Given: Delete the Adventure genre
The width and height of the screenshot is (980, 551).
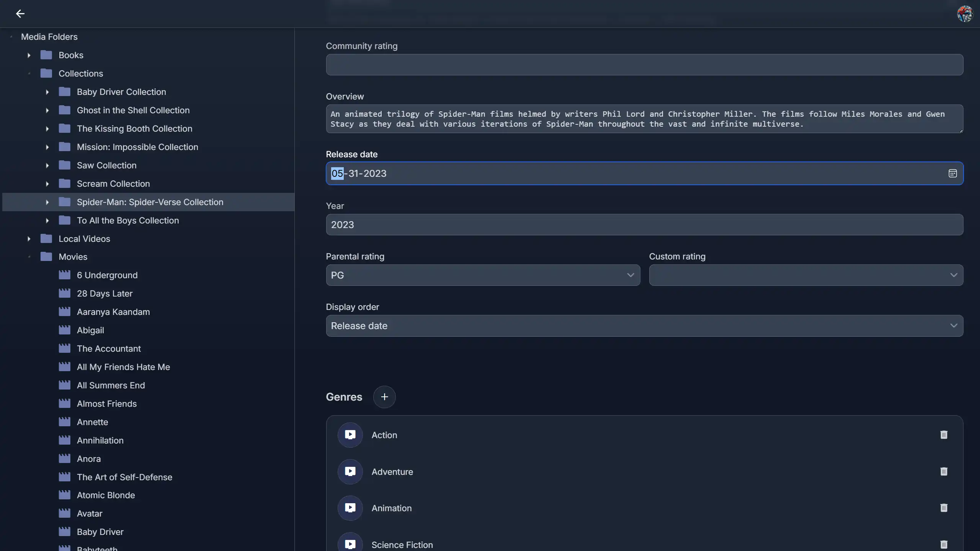Looking at the screenshot, I should click(x=944, y=471).
